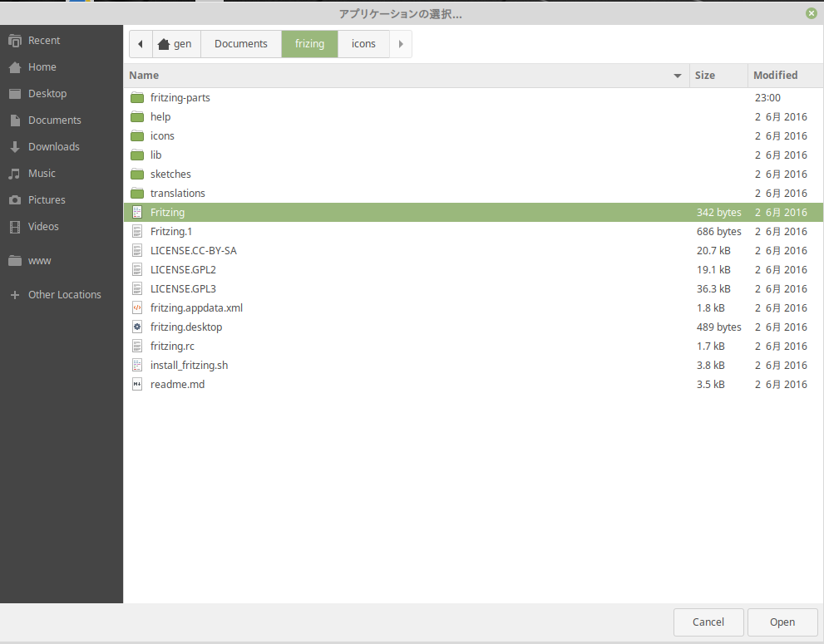Click Other Locations in sidebar
This screenshot has height=644, width=824.
coord(62,295)
